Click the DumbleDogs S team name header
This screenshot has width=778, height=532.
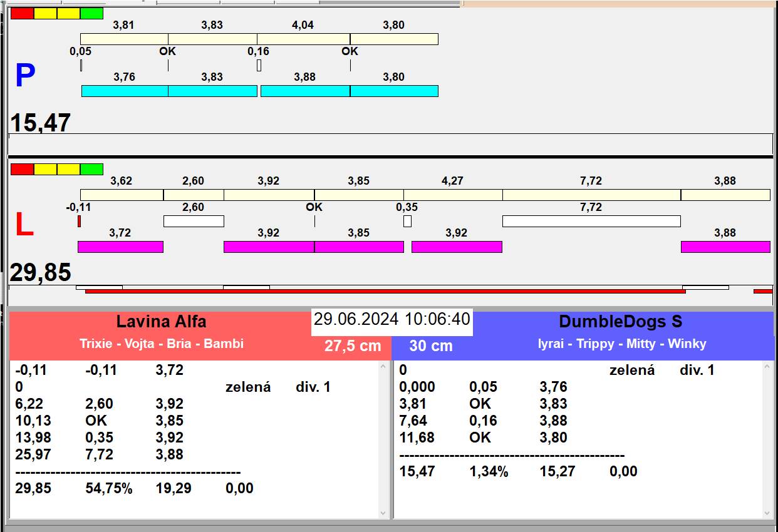pyautogui.click(x=620, y=322)
